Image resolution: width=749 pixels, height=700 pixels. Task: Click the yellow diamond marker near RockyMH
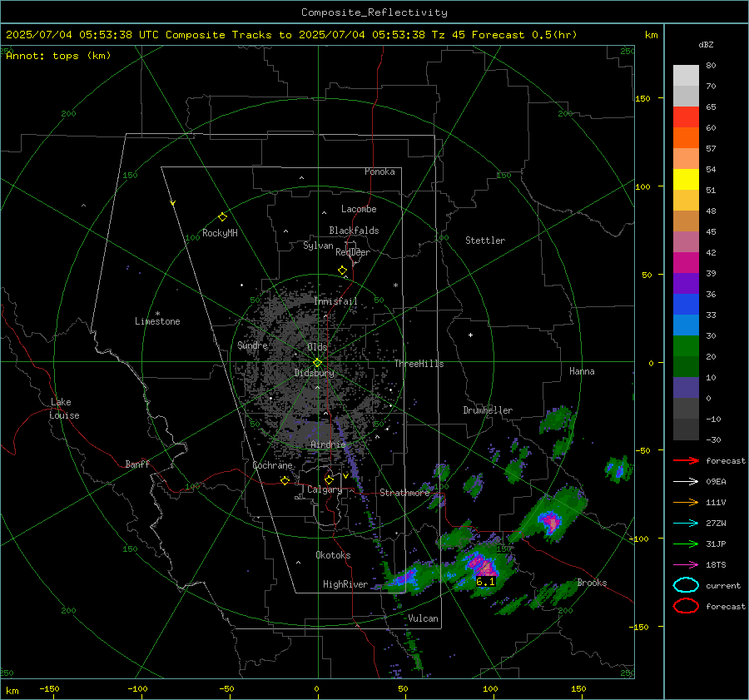222,217
